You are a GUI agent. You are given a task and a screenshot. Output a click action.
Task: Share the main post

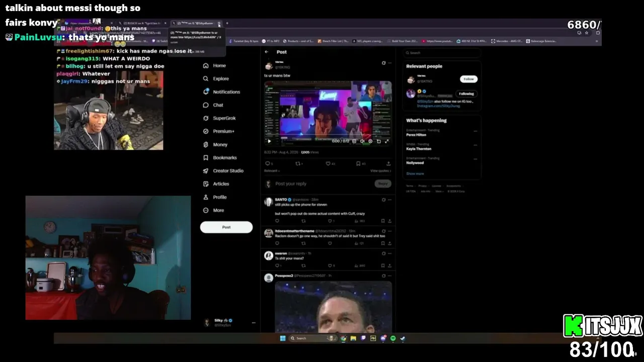pos(388,163)
